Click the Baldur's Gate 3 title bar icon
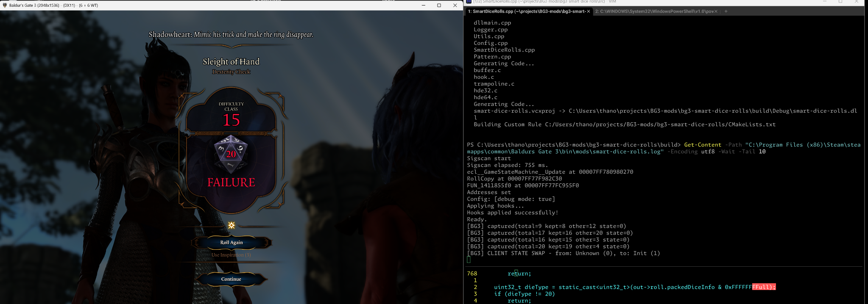 (x=5, y=5)
